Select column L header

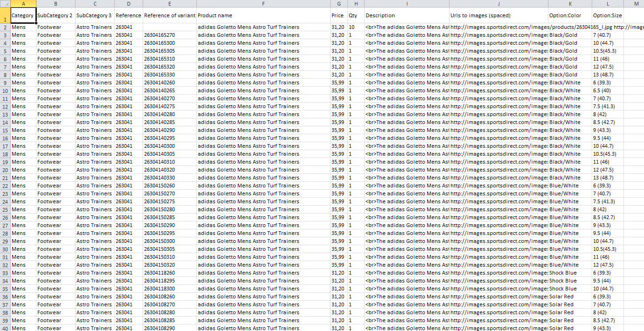tap(608, 4)
